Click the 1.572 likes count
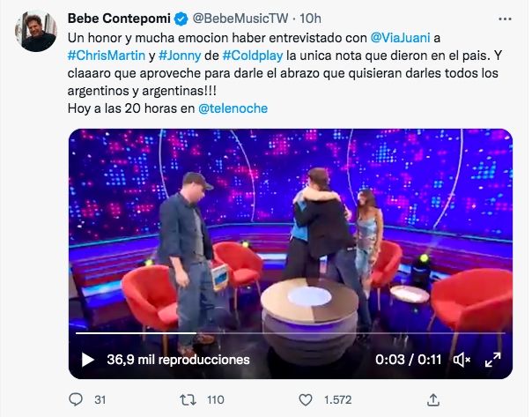The image size is (532, 417). click(x=337, y=399)
